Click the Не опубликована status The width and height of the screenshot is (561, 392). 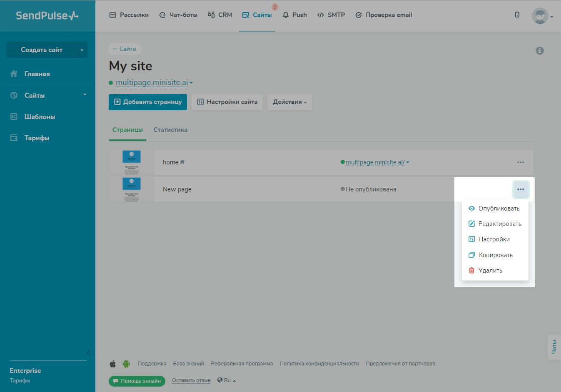tap(369, 189)
